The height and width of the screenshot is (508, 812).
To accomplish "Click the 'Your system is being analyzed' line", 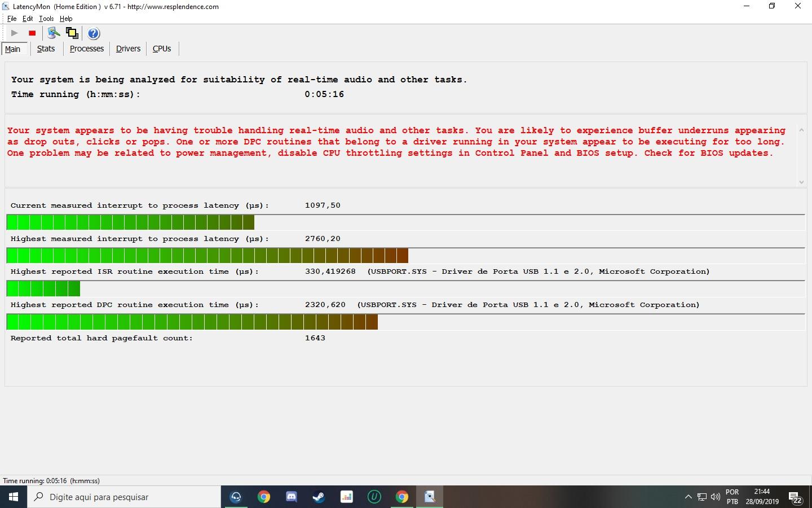I will click(x=239, y=80).
